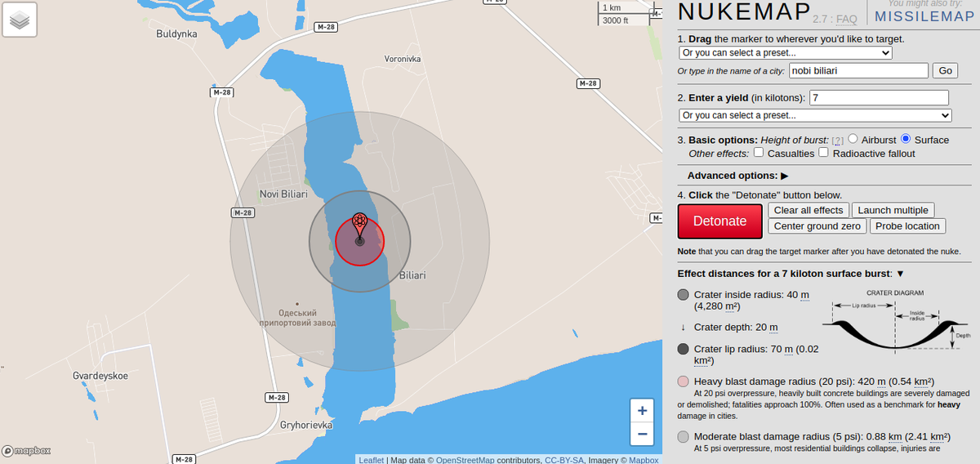Open the Leaflet attribution link
The width and height of the screenshot is (980, 464).
(x=372, y=460)
